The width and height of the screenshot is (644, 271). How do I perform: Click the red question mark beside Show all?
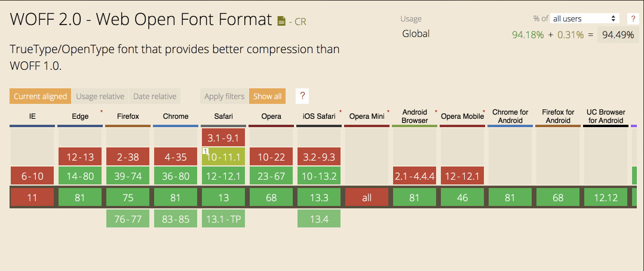coord(302,96)
